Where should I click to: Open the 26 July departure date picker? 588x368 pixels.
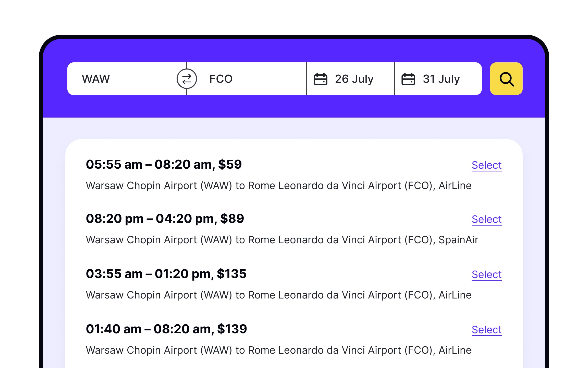click(x=354, y=79)
